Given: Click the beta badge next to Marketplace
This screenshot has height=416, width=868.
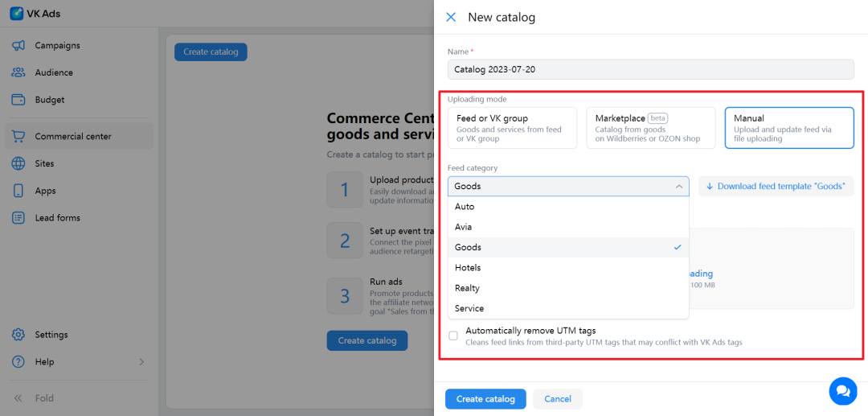Looking at the screenshot, I should click(x=657, y=118).
